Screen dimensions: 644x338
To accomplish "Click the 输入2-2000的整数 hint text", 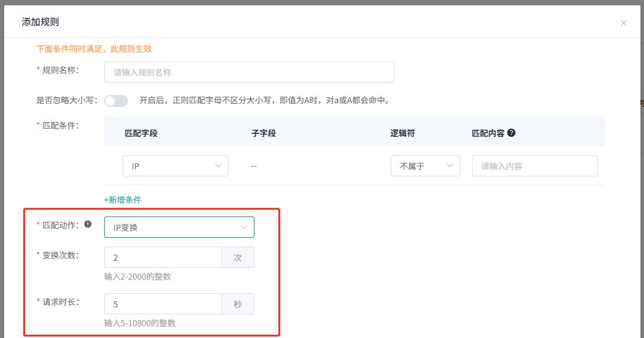I will (138, 277).
